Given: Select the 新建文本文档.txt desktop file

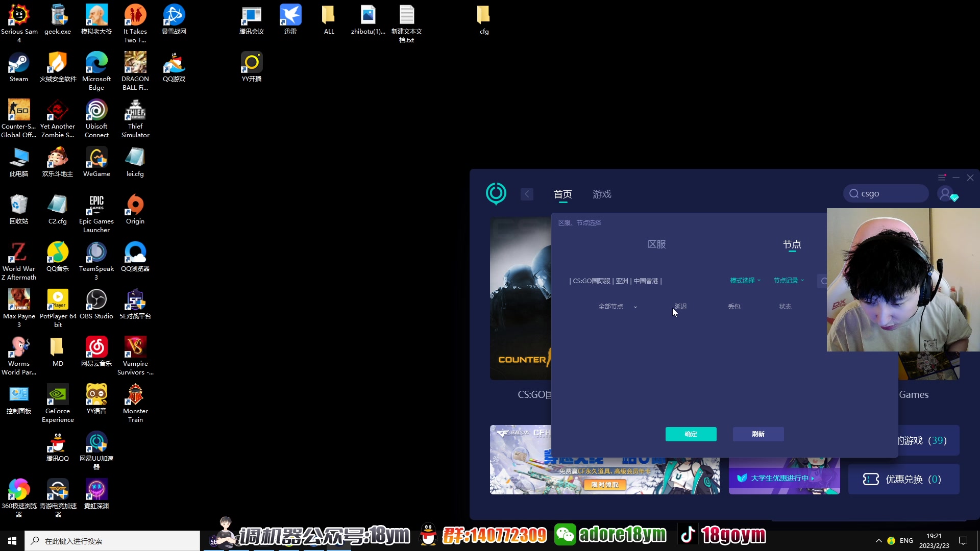Looking at the screenshot, I should (407, 23).
